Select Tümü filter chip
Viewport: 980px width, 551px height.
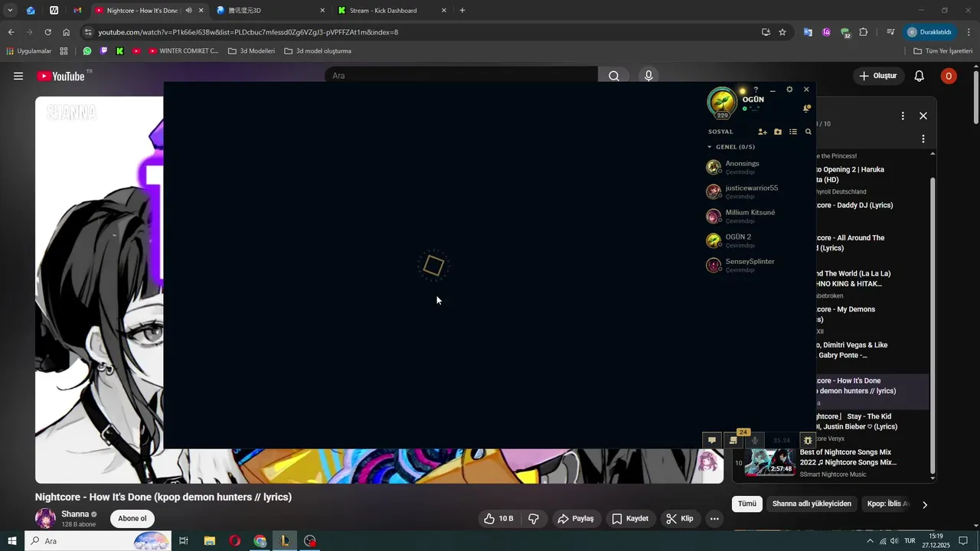(x=747, y=504)
